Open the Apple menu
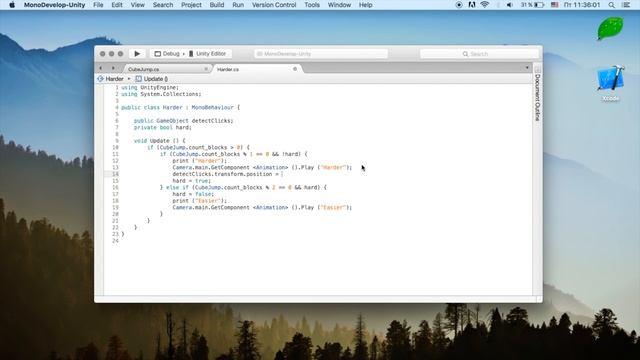 12,5
